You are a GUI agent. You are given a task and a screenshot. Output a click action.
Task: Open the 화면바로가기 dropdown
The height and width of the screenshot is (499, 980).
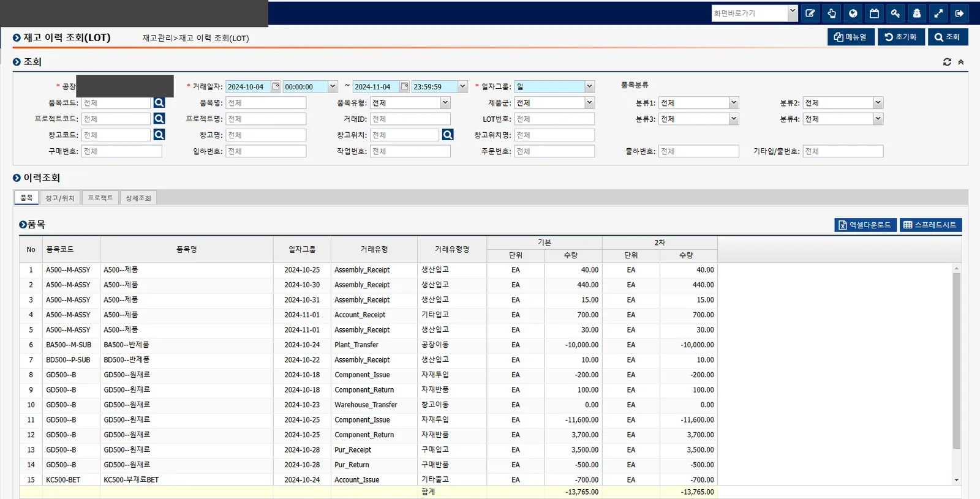pos(793,13)
